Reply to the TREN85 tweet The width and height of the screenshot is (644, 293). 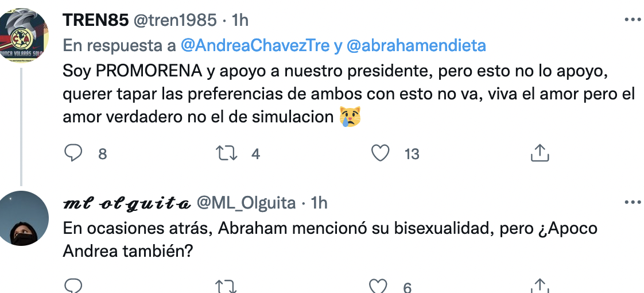[74, 153]
